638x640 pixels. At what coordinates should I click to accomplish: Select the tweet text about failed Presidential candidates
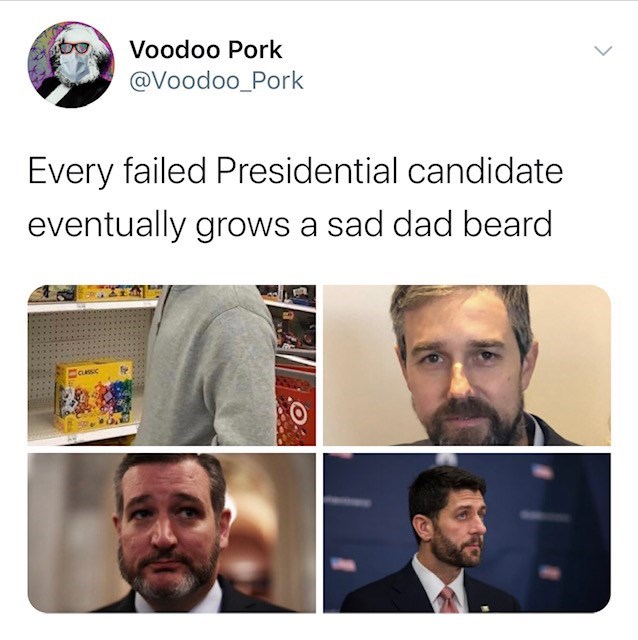[295, 198]
